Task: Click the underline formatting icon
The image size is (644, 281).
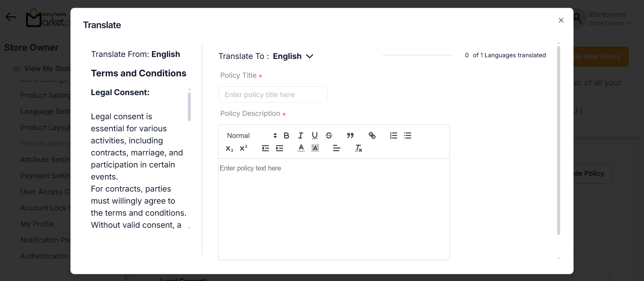Action: [x=315, y=136]
